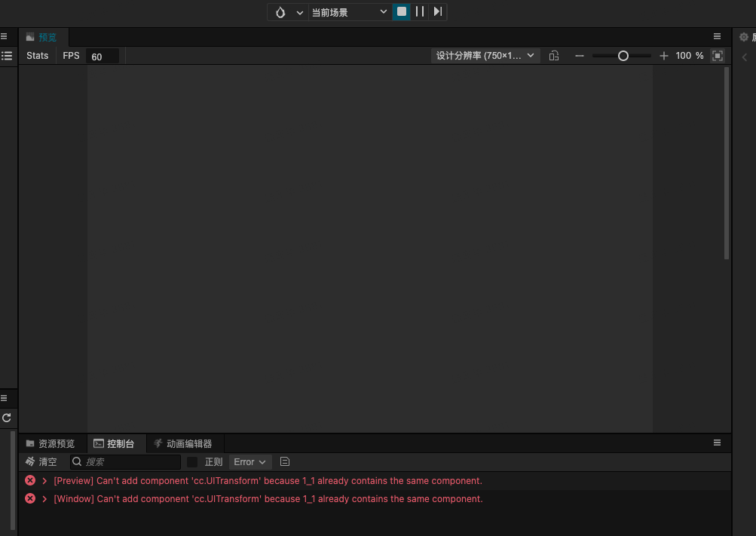Open the left panel top hamburger menu
The width and height of the screenshot is (756, 536).
[x=4, y=37]
